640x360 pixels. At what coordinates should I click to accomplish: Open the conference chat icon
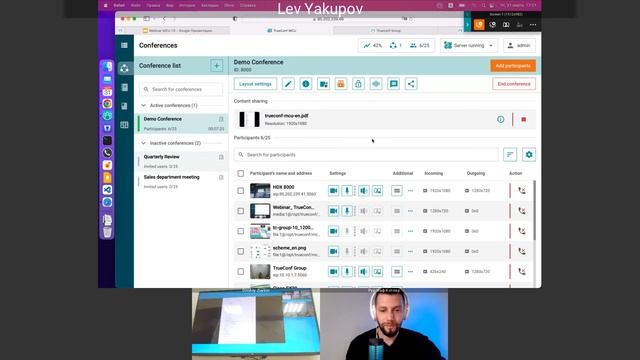click(x=393, y=84)
